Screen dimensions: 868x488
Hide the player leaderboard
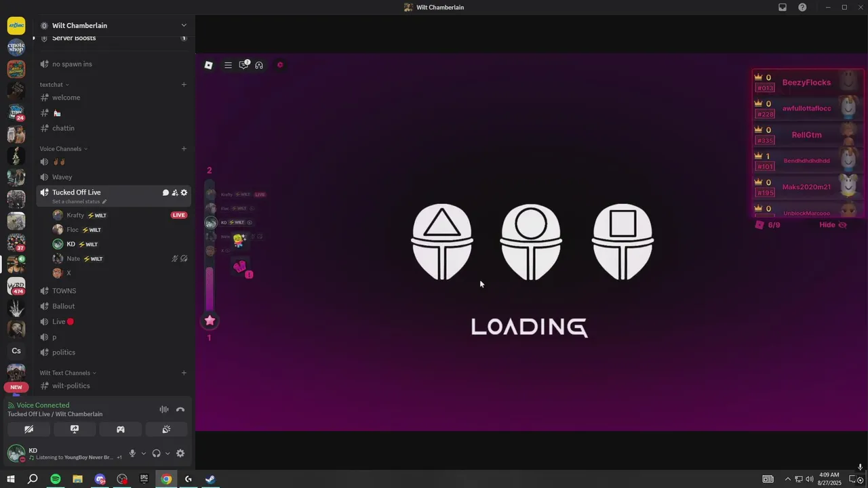click(x=833, y=225)
